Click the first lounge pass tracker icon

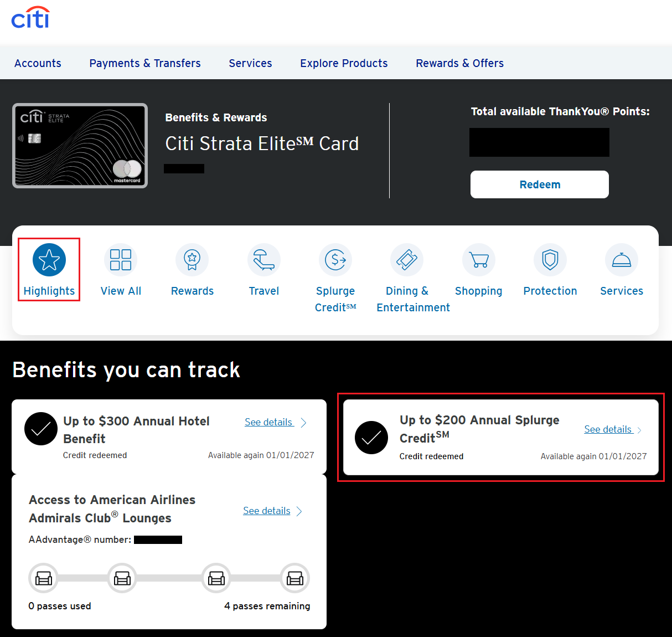(x=43, y=578)
